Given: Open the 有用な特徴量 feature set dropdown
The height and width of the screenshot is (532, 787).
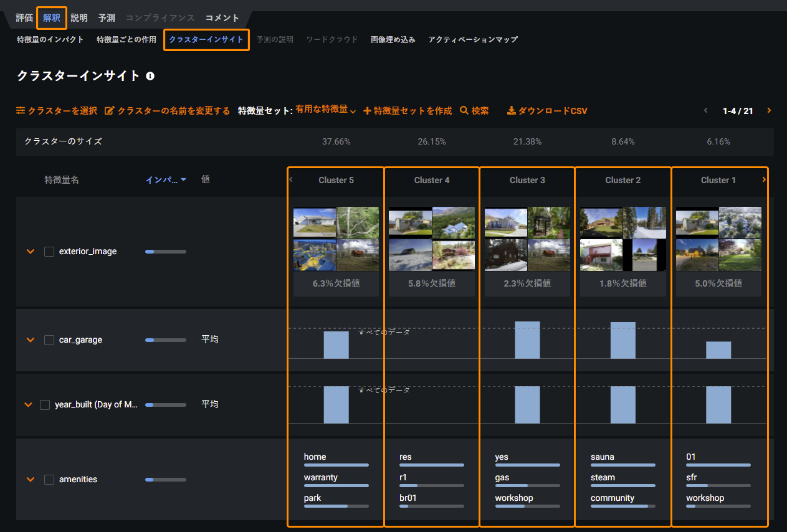Looking at the screenshot, I should point(325,110).
